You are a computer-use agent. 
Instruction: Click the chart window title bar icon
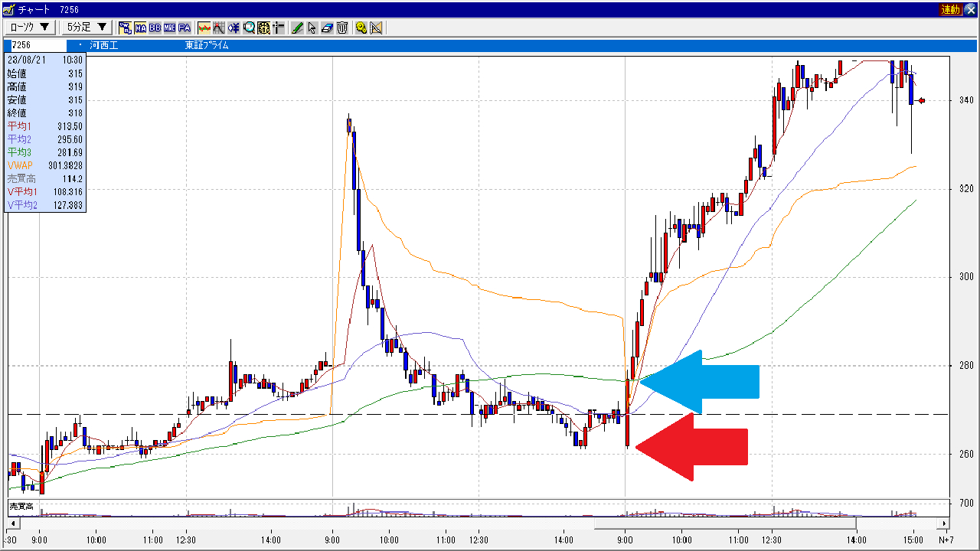pyautogui.click(x=8, y=9)
